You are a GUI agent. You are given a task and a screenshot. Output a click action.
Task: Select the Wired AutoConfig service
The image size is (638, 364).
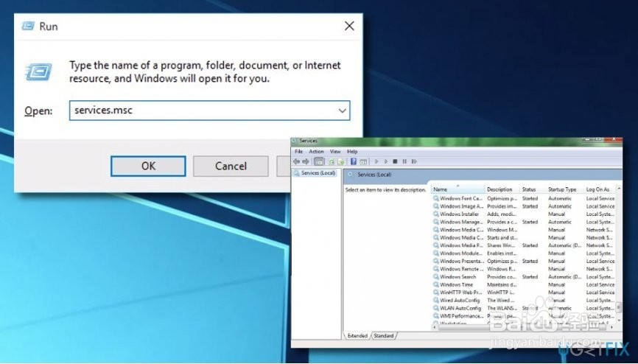524,301
